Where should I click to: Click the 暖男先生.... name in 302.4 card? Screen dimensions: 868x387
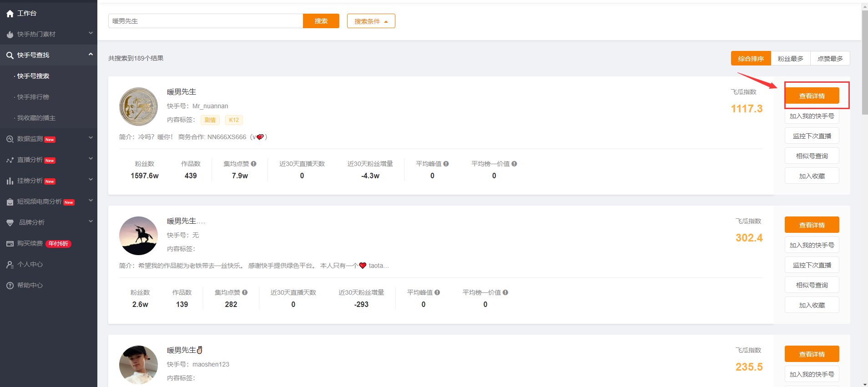(x=186, y=221)
